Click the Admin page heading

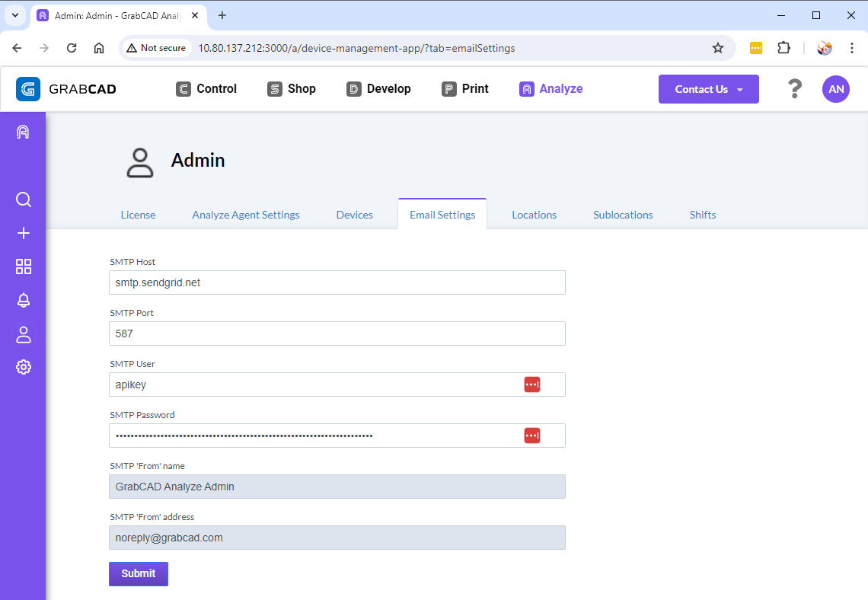(x=198, y=161)
